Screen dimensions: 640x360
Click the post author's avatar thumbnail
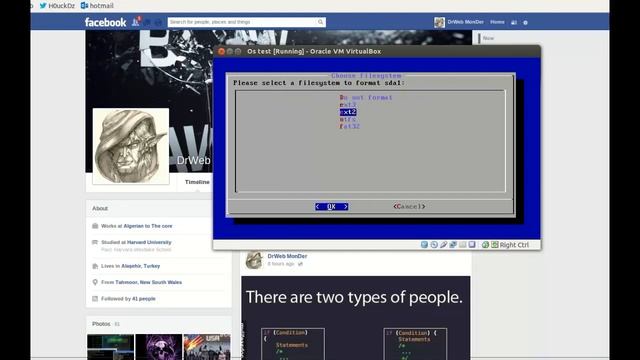tap(253, 260)
